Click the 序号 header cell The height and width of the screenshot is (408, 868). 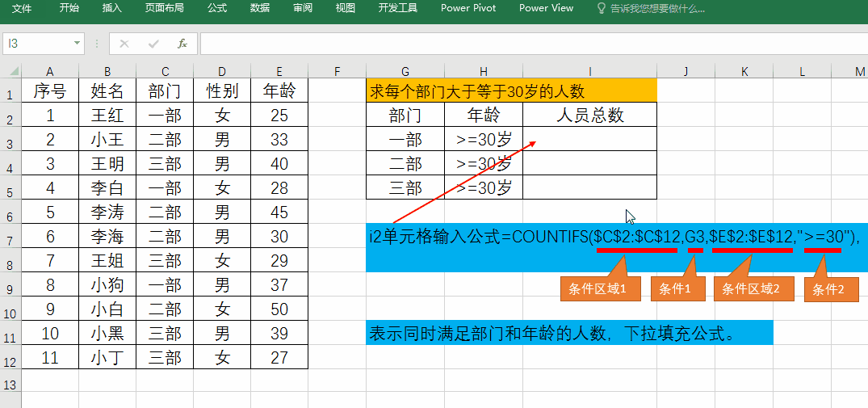pyautogui.click(x=50, y=90)
